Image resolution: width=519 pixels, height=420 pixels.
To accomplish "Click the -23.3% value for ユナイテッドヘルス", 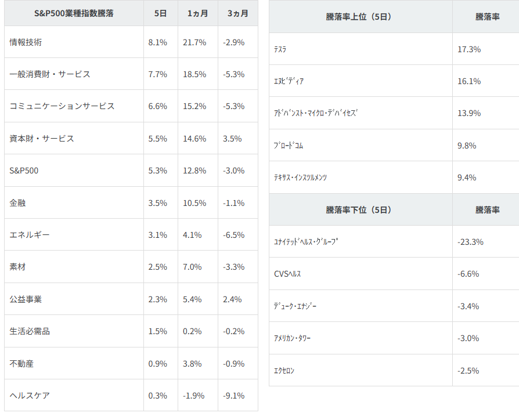I will [470, 242].
